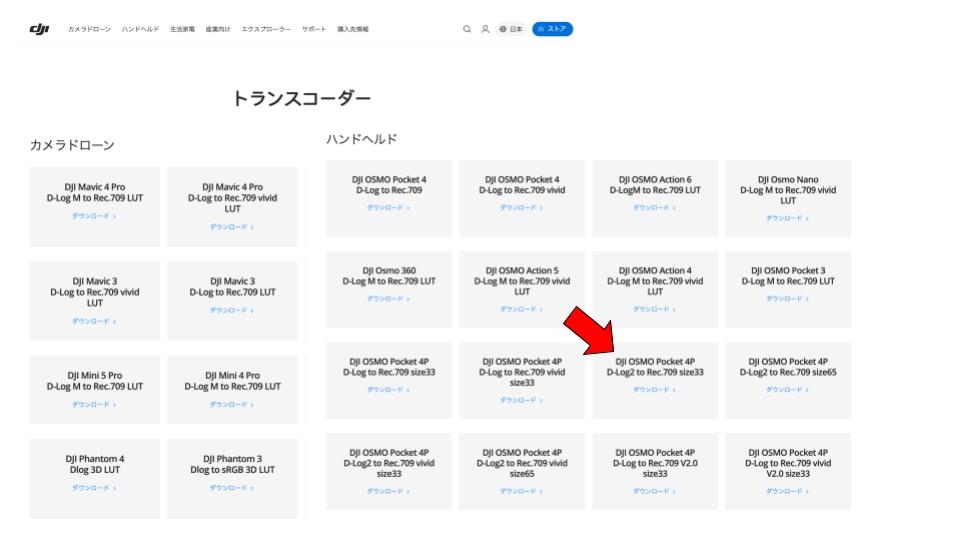This screenshot has width=960, height=540.
Task: Download DJI Mini 5 Pro D-Log M LUT
Action: (94, 405)
